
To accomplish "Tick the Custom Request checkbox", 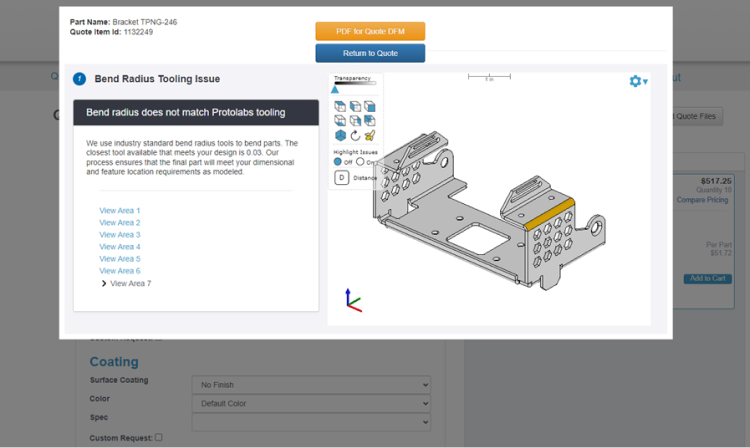I will pyautogui.click(x=159, y=437).
